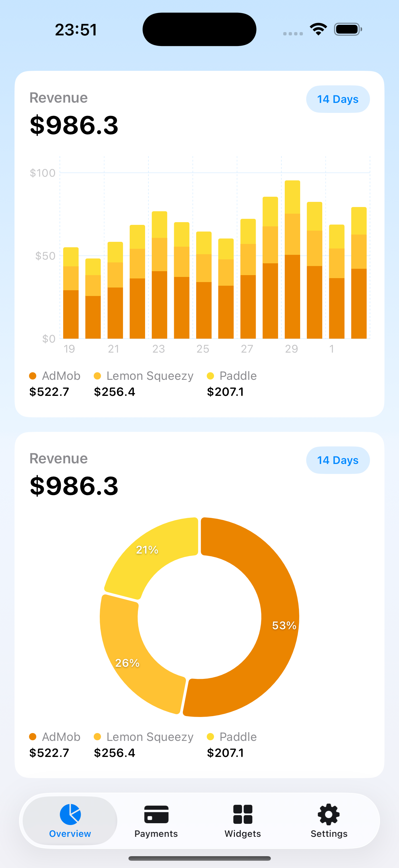Tap the Wi-Fi status icon
This screenshot has width=399, height=868.
point(318,29)
